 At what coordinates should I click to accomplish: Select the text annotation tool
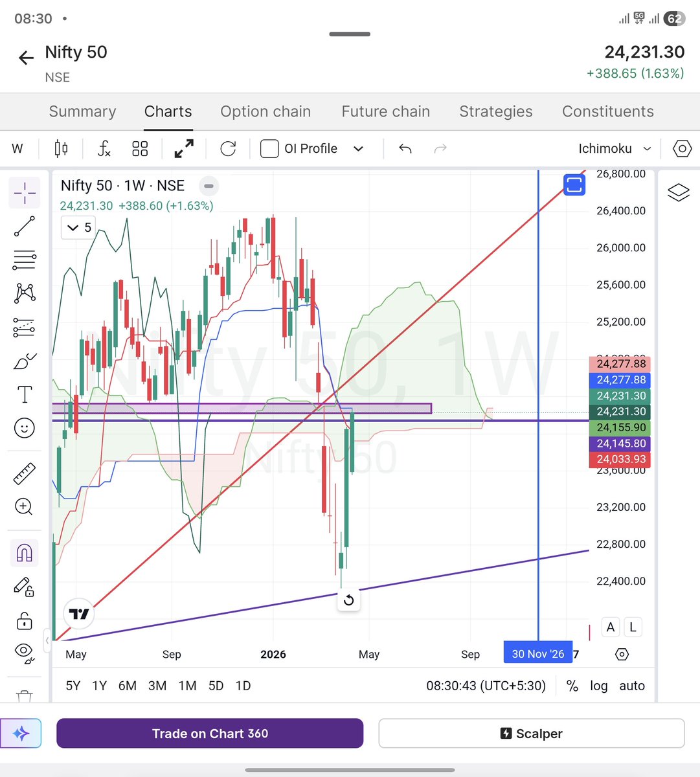pyautogui.click(x=24, y=394)
